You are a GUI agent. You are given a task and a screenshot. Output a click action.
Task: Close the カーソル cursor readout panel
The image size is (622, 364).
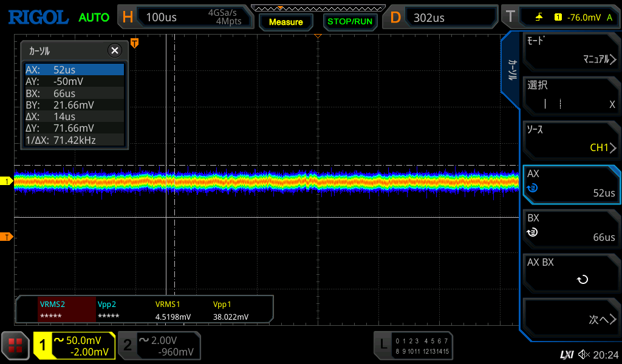(x=114, y=51)
